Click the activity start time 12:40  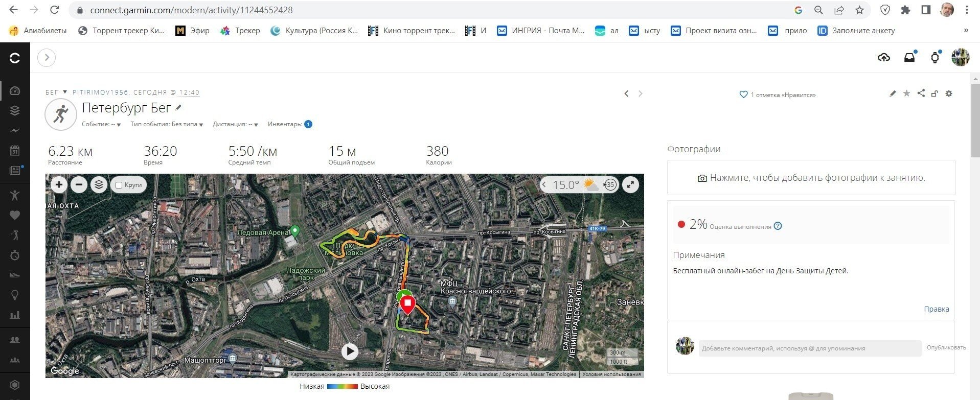pyautogui.click(x=189, y=92)
